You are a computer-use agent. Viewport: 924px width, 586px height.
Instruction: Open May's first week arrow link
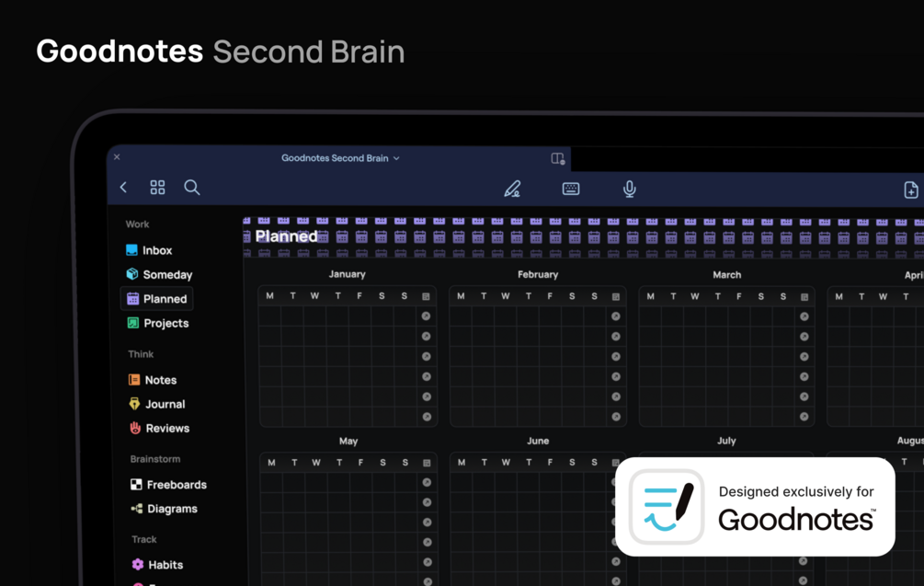pos(427,482)
